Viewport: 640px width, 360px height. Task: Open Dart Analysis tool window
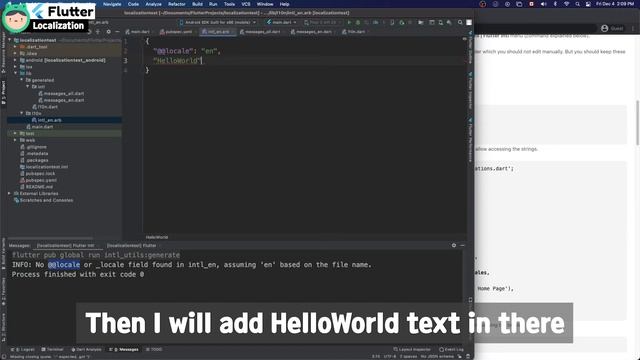[x=86, y=350]
